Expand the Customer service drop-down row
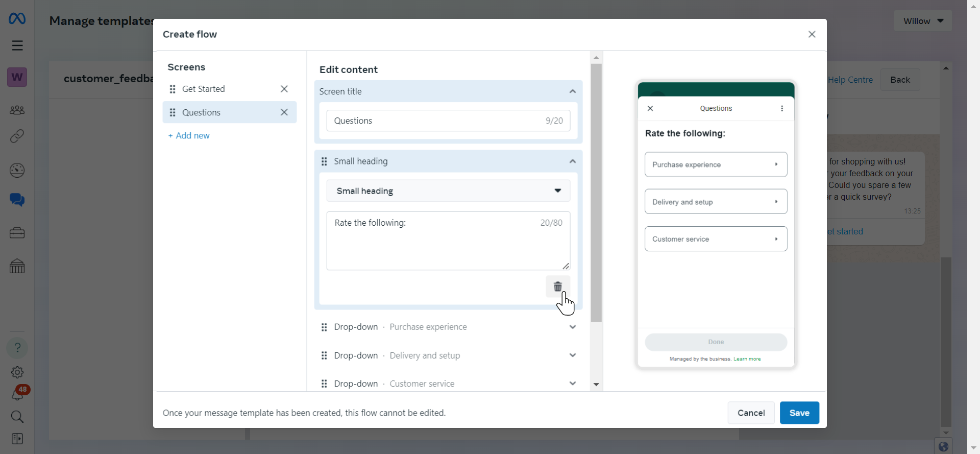Screen dimensions: 980x454 click(x=573, y=384)
